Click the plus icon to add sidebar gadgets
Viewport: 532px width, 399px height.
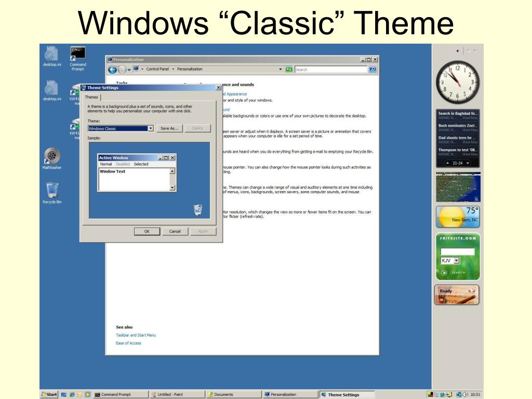pos(457,51)
